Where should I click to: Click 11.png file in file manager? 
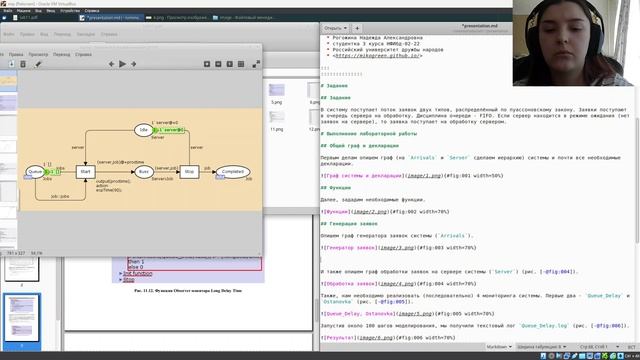(276, 121)
